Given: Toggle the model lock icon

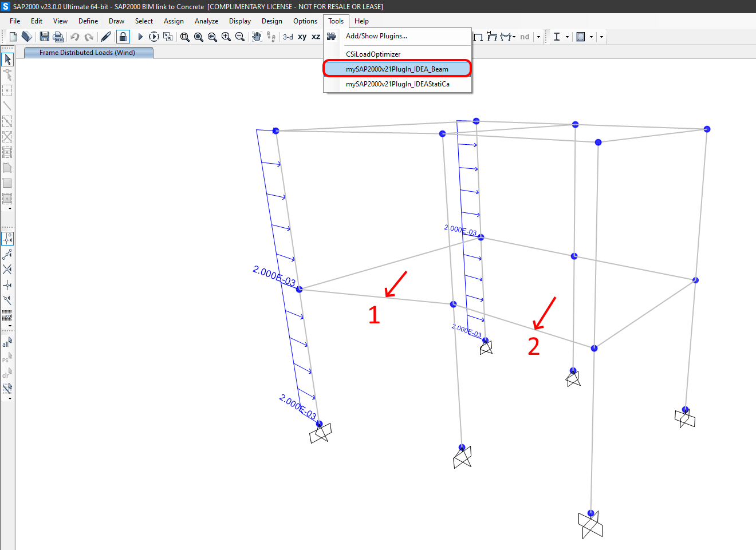Looking at the screenshot, I should coord(123,36).
